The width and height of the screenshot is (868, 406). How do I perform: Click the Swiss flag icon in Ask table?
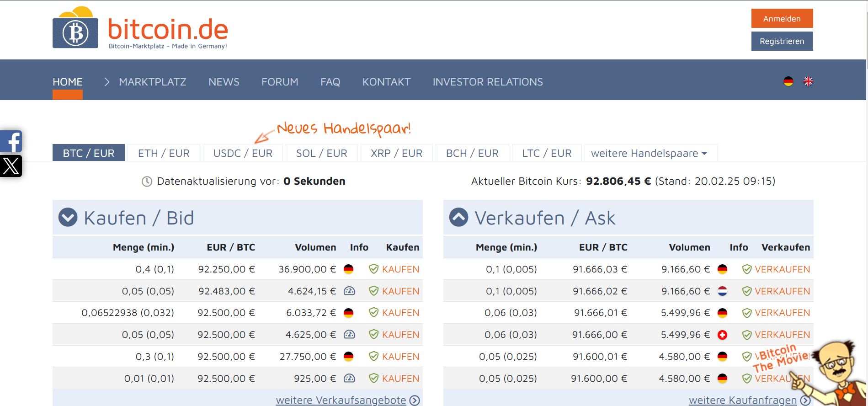point(722,335)
